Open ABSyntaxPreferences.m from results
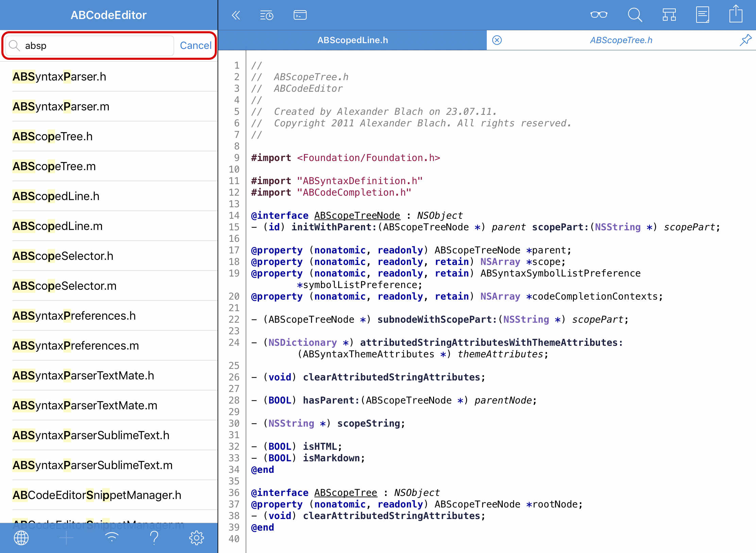The image size is (756, 553). tap(109, 345)
